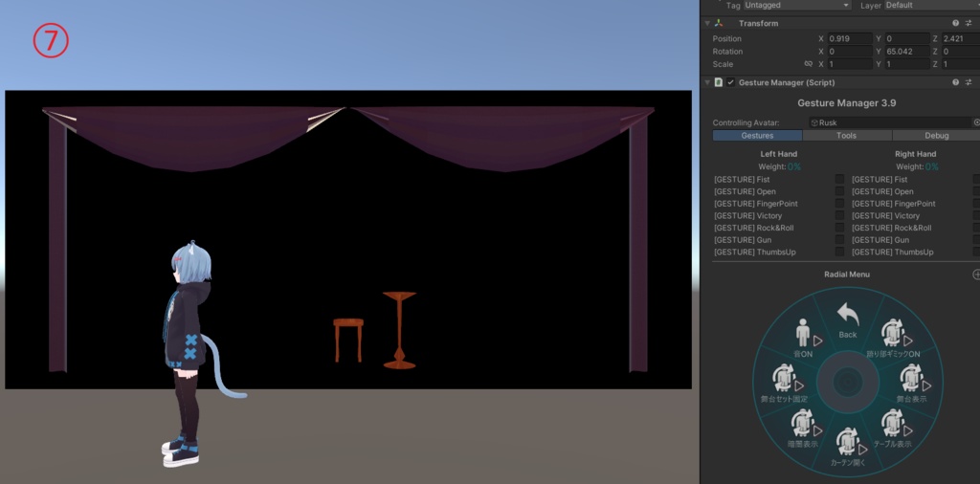This screenshot has height=484, width=980.
Task: Check Left Hand FingerPoint gesture box
Action: click(x=839, y=204)
